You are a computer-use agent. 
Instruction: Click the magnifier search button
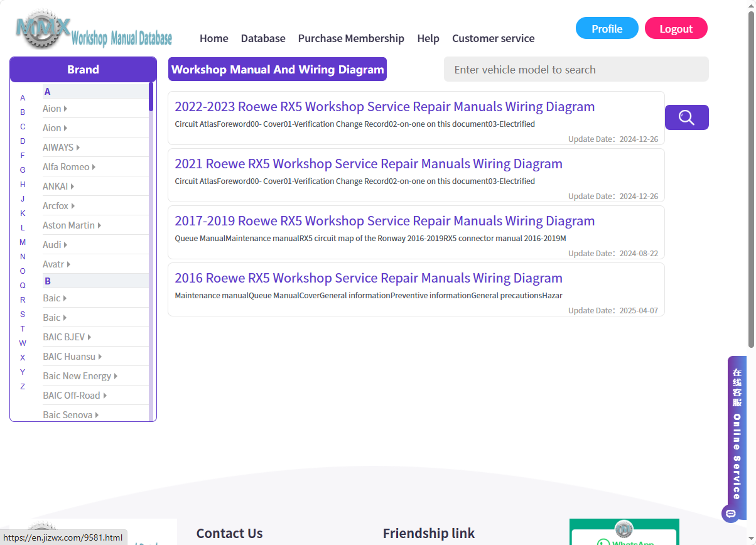[686, 117]
